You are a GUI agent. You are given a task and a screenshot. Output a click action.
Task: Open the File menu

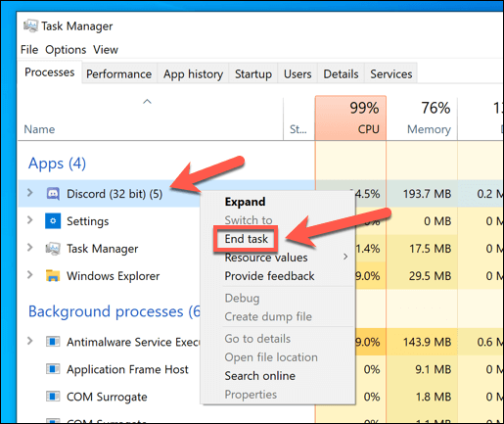29,50
